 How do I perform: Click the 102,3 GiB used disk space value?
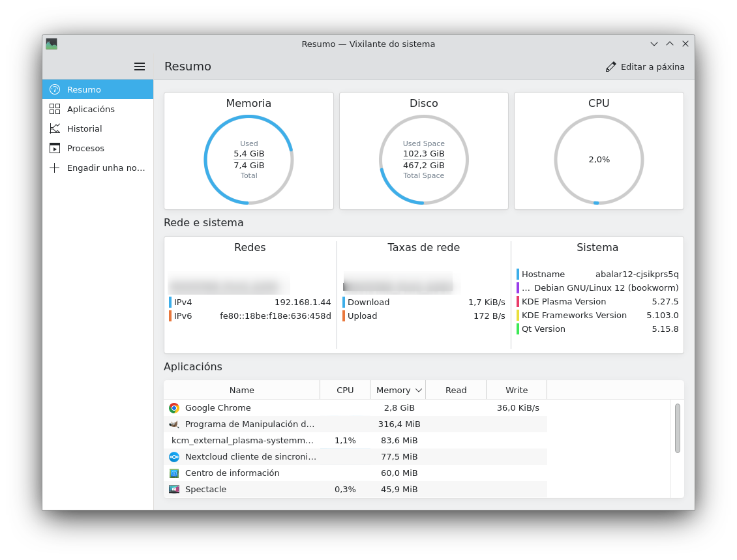coord(423,154)
